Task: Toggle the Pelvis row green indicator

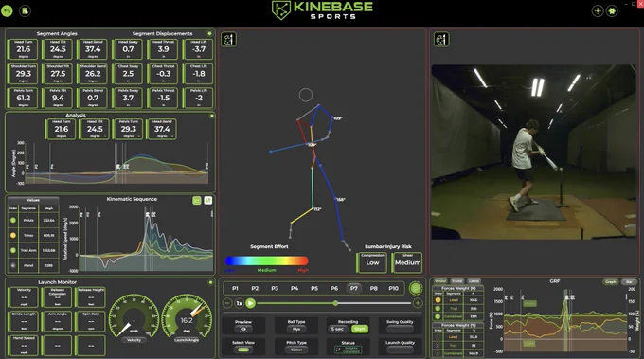Action: tap(12, 220)
